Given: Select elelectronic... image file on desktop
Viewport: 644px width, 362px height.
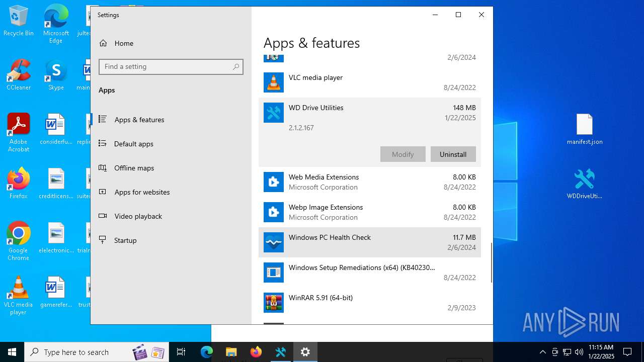Looking at the screenshot, I should [56, 238].
